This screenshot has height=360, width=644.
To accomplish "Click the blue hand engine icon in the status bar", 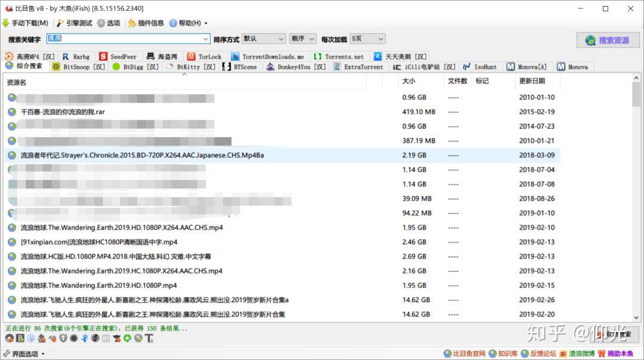I will click(84, 338).
